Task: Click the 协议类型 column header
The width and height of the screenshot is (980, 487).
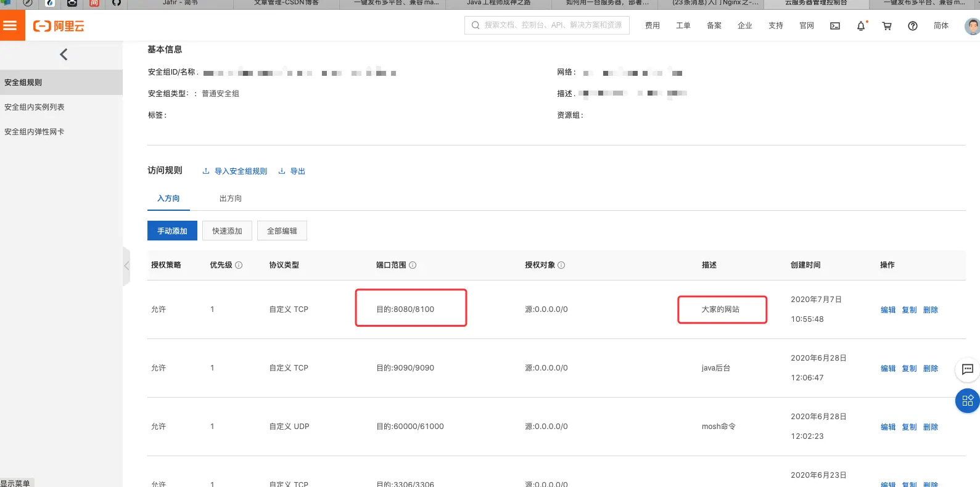Action: [x=284, y=265]
